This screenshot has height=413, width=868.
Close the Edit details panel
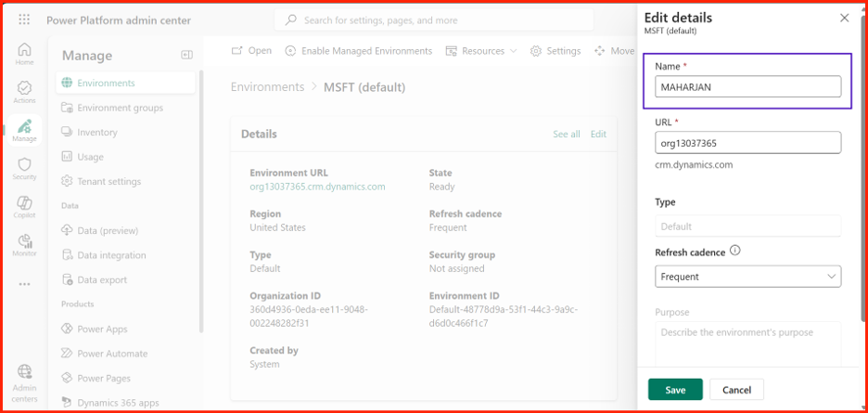(844, 19)
